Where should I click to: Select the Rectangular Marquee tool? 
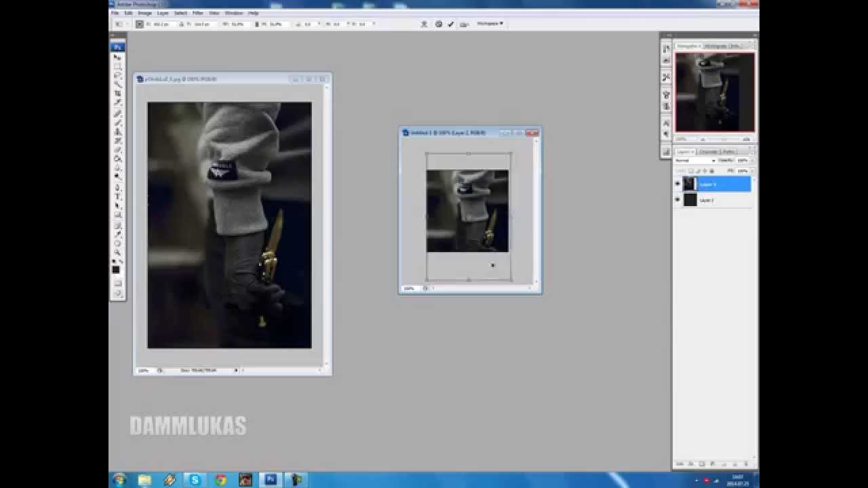tap(117, 66)
